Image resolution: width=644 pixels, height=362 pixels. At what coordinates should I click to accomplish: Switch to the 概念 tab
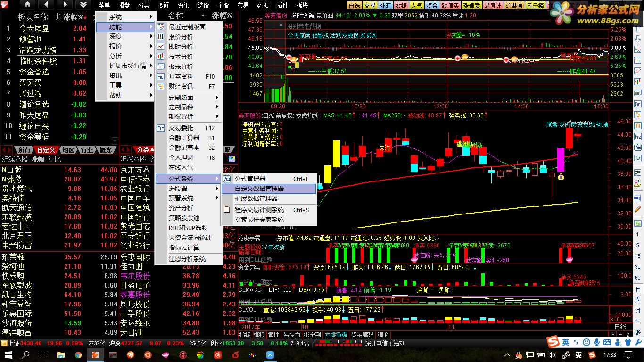point(106,150)
